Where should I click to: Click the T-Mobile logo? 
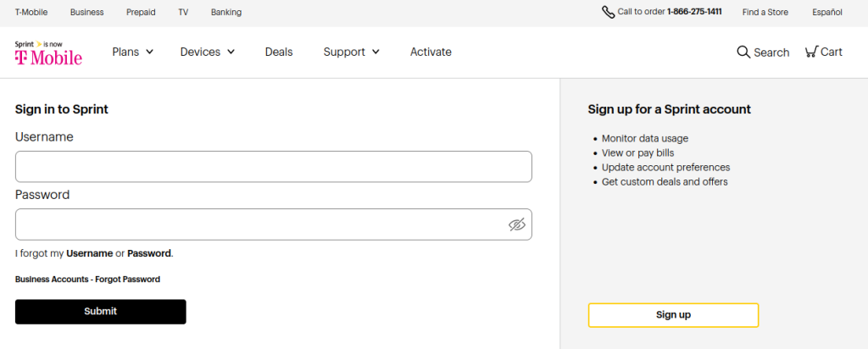point(48,53)
